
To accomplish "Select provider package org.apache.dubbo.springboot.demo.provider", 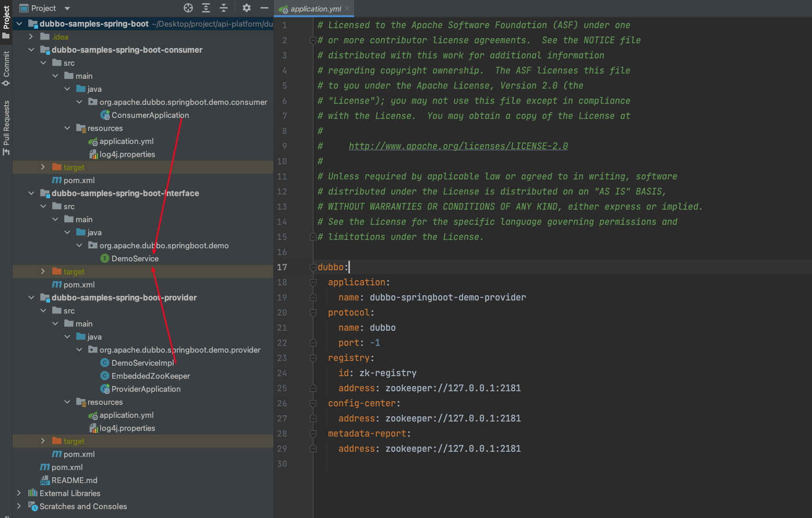I will (180, 350).
